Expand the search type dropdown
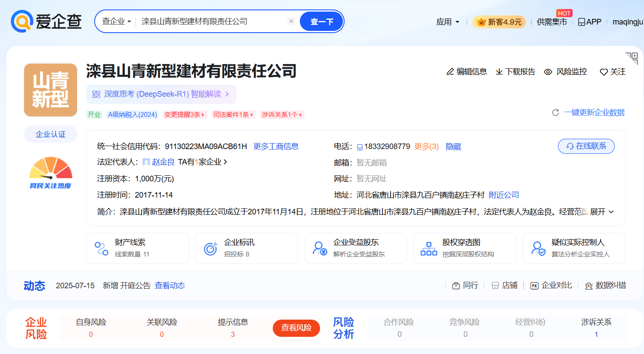Screen dimensions: 644x354 coord(117,21)
